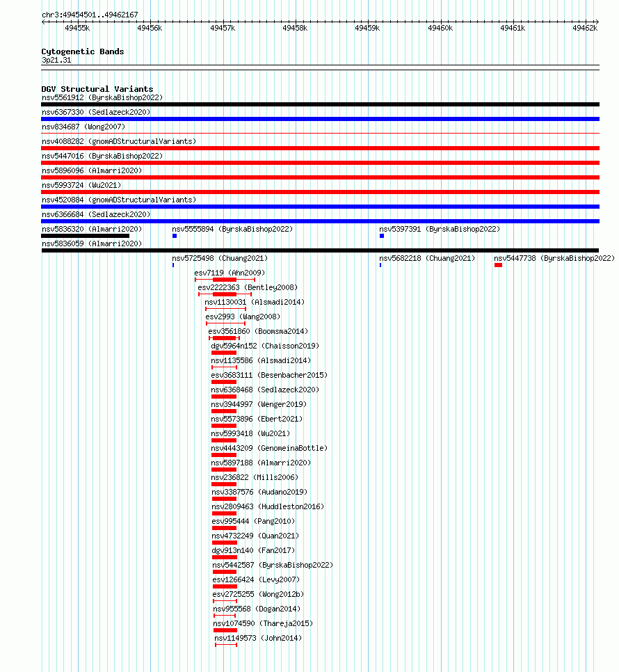The width and height of the screenshot is (619, 672).
Task: Click the 49460k ruler tick label
Action: 440,28
